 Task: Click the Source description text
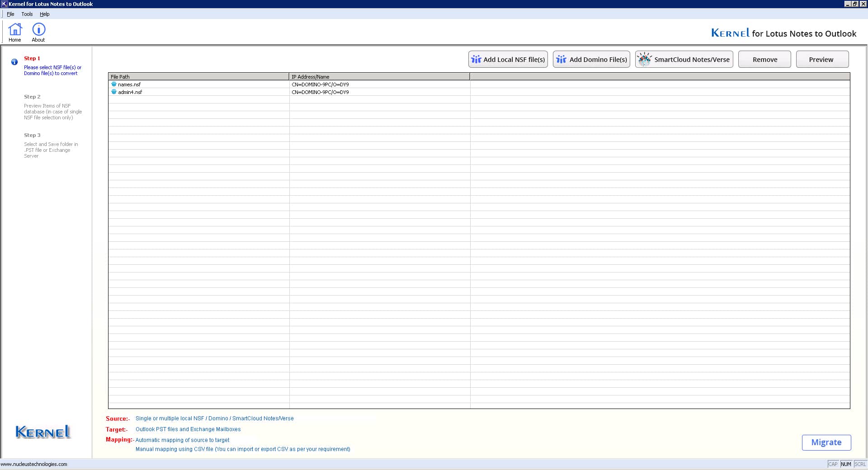[214, 418]
